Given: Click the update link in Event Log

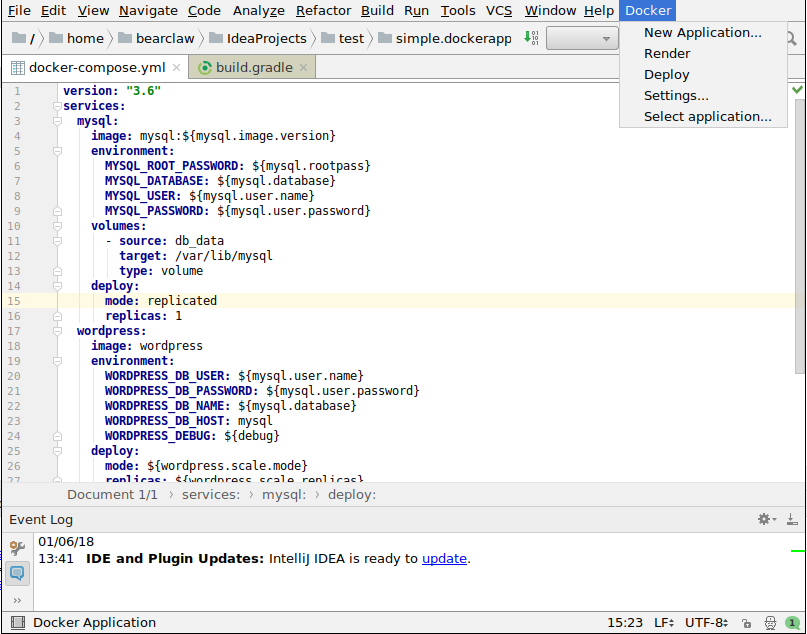Looking at the screenshot, I should pos(444,558).
